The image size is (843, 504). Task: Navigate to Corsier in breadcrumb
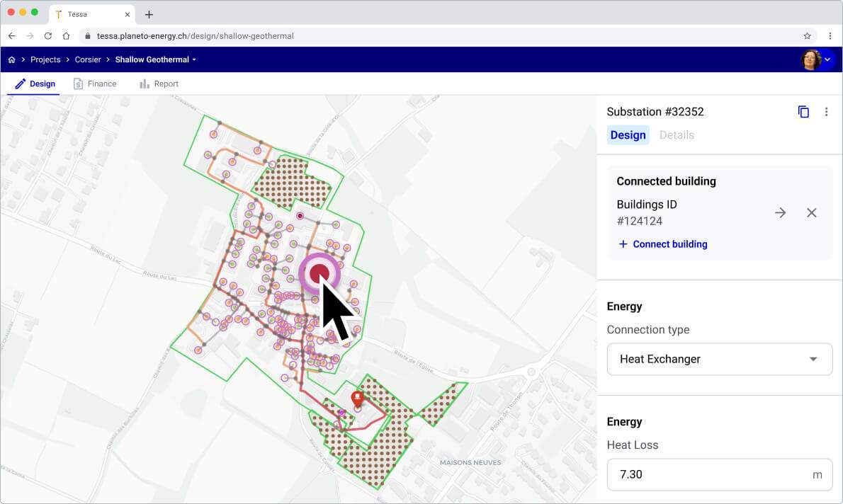[88, 60]
